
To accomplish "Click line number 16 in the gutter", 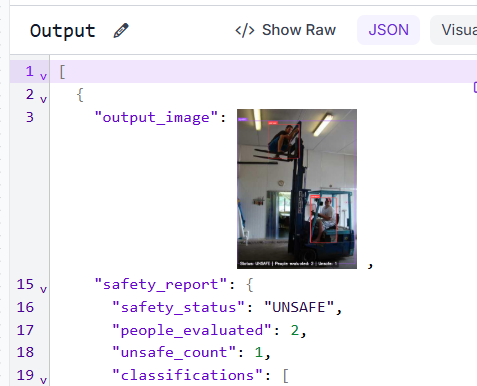I will tap(25, 307).
